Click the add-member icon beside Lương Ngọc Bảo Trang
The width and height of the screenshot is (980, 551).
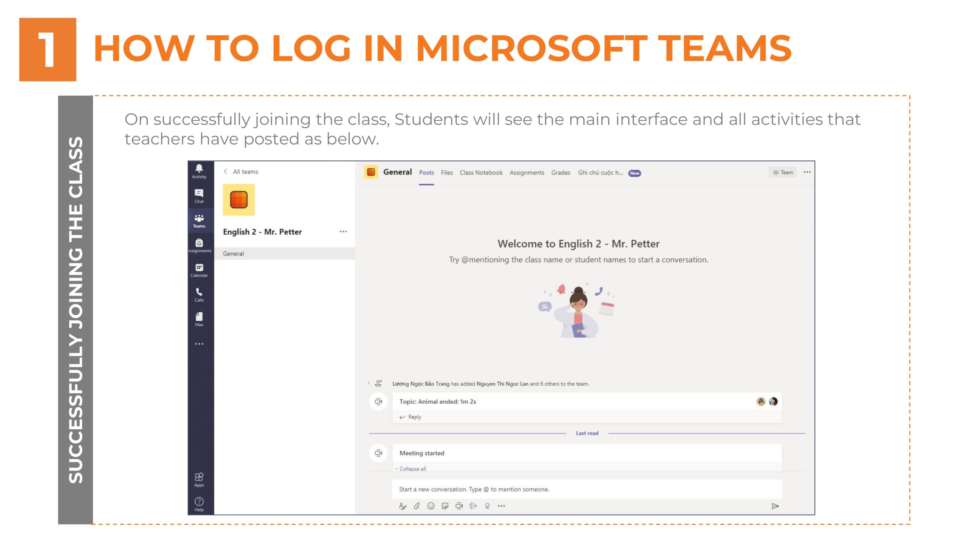pyautogui.click(x=378, y=383)
